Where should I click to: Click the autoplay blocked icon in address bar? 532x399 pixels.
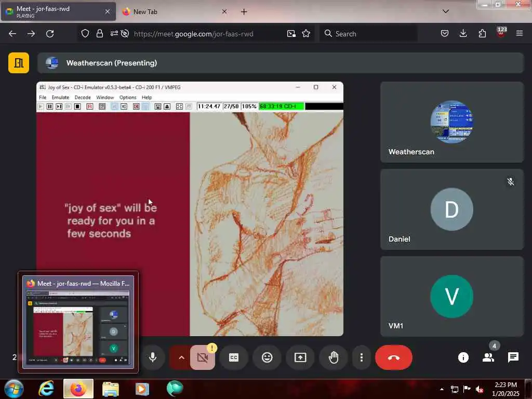(x=125, y=33)
